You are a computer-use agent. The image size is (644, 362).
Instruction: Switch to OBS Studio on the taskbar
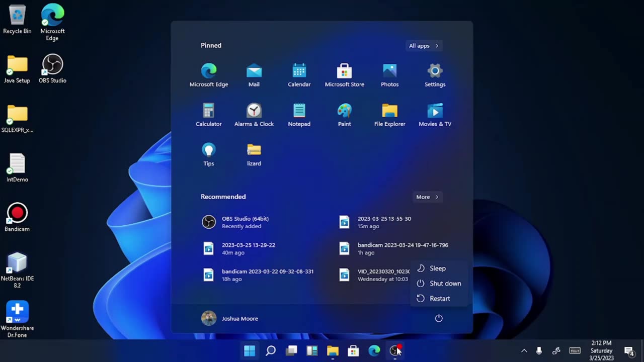[x=395, y=350]
